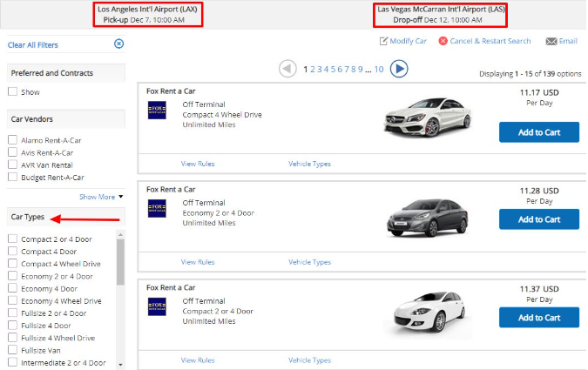
Task: Click the white hatchback car image
Action: pyautogui.click(x=429, y=313)
